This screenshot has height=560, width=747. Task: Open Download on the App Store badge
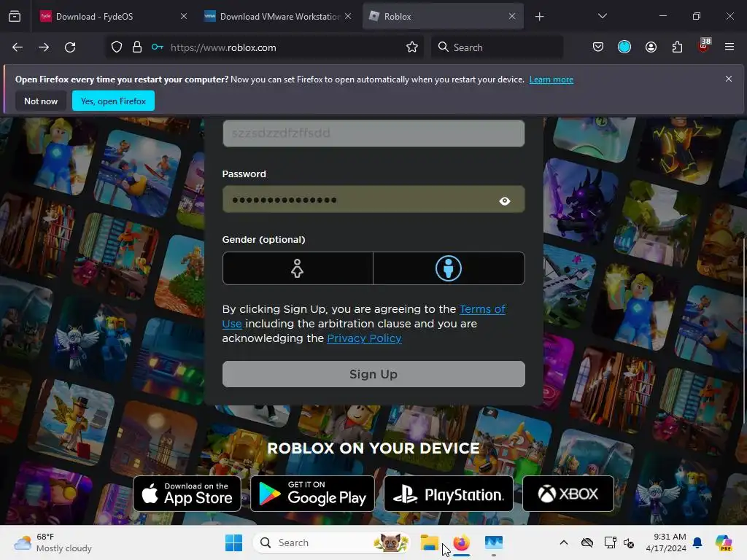click(x=187, y=494)
